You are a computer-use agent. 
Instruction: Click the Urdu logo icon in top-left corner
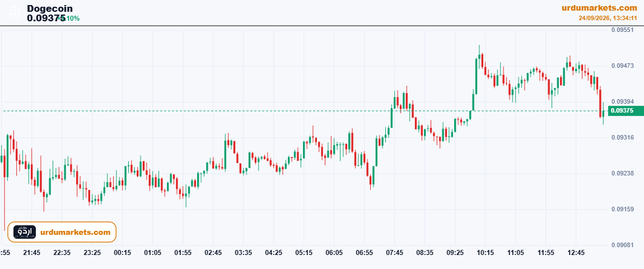click(x=15, y=12)
